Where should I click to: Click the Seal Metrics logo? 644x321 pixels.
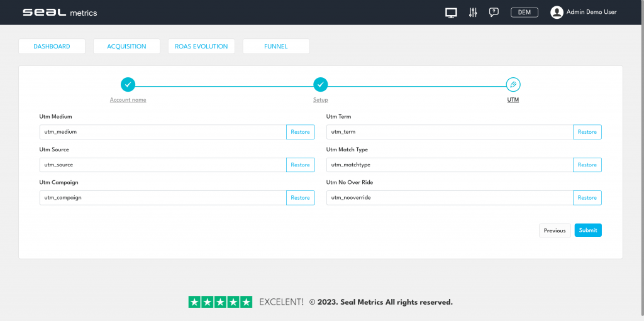[60, 13]
